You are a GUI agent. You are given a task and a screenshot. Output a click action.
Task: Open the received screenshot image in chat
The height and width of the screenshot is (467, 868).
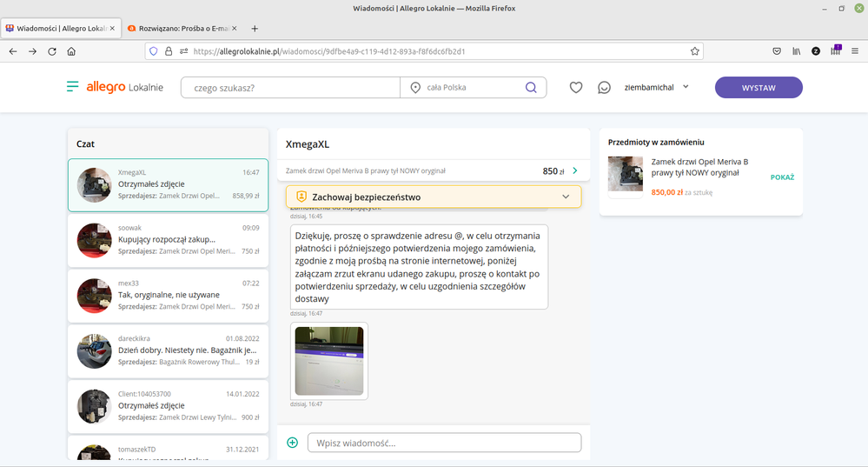click(329, 361)
